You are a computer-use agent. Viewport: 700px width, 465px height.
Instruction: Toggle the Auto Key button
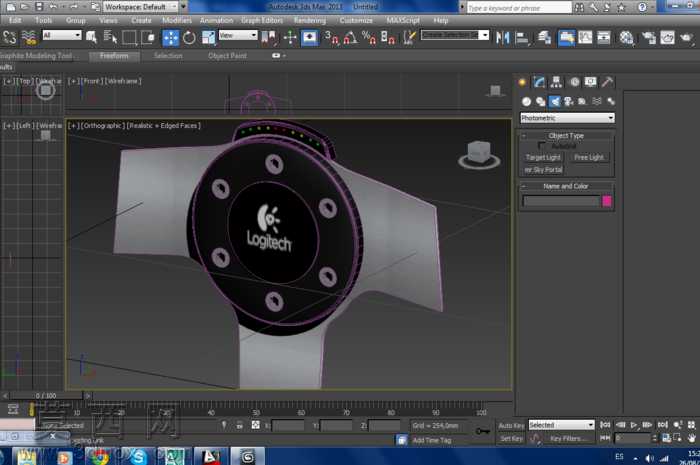pyautogui.click(x=511, y=425)
